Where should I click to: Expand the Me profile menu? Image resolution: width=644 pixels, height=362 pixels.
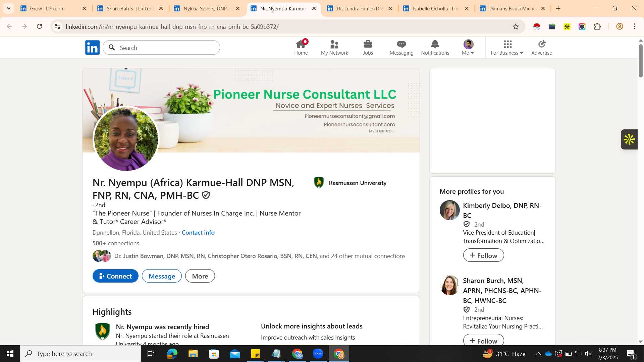[468, 47]
